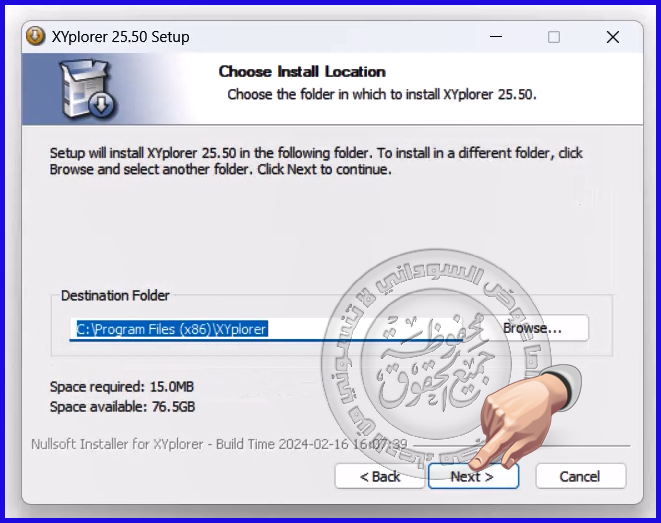
Task: Click the "Space required: 15.0MB" text
Action: [x=121, y=386]
